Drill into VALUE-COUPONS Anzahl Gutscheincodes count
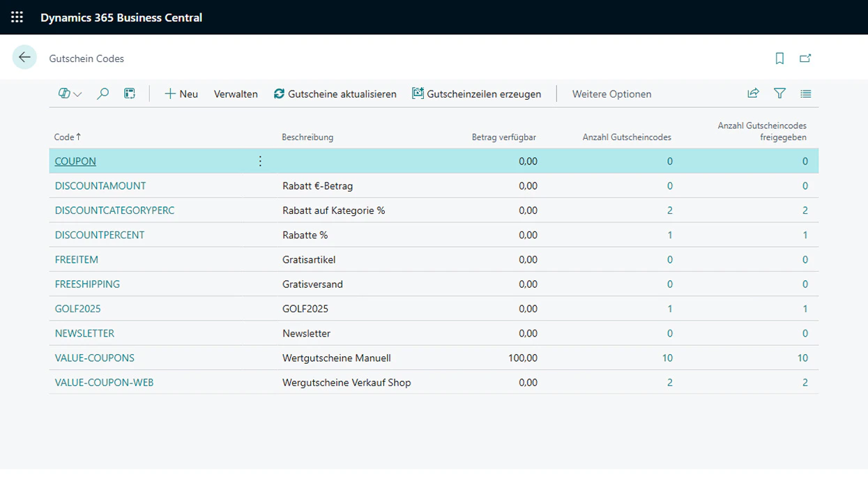The image size is (868, 483). (667, 358)
